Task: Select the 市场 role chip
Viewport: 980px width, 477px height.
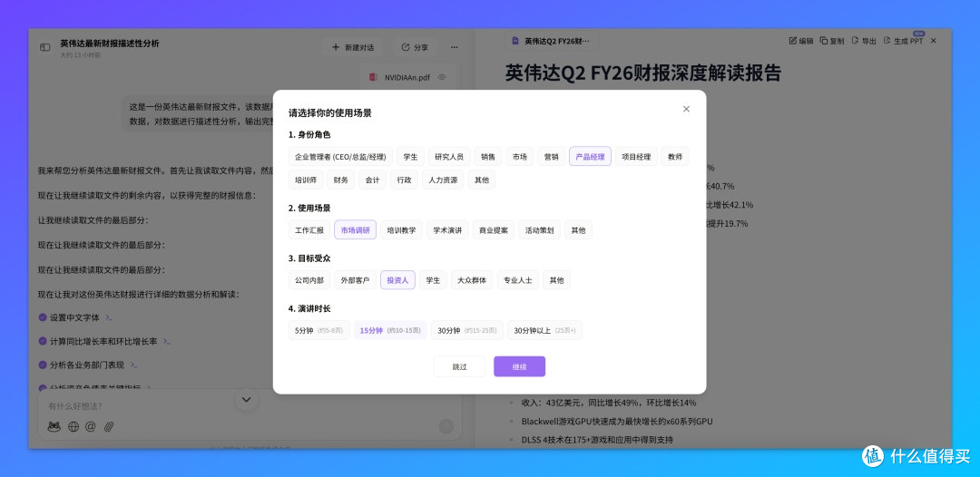Action: click(520, 157)
